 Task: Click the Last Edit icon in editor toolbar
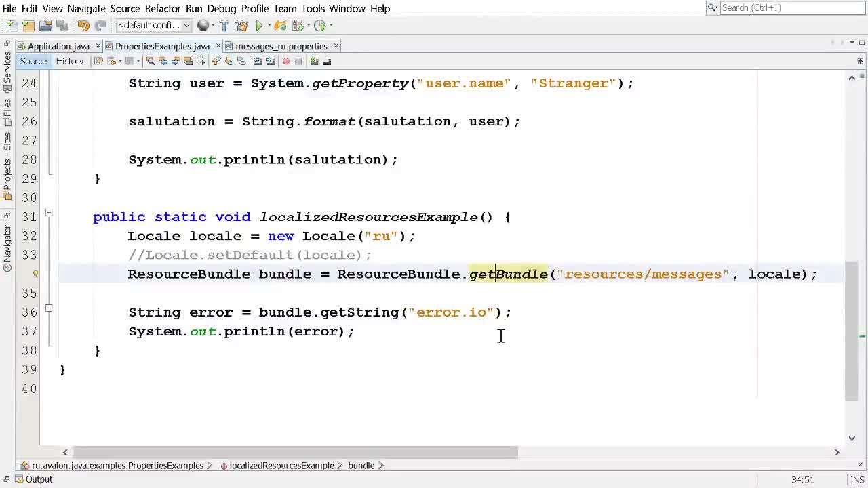[x=98, y=61]
